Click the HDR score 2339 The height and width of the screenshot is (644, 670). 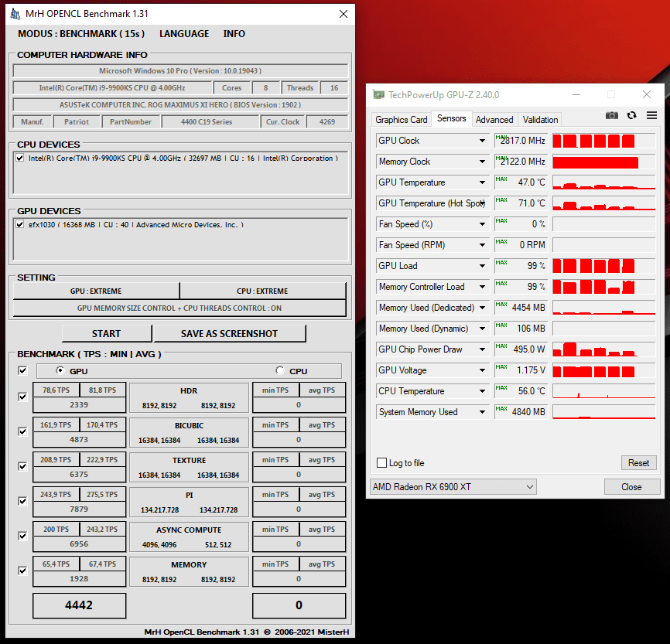click(x=79, y=404)
